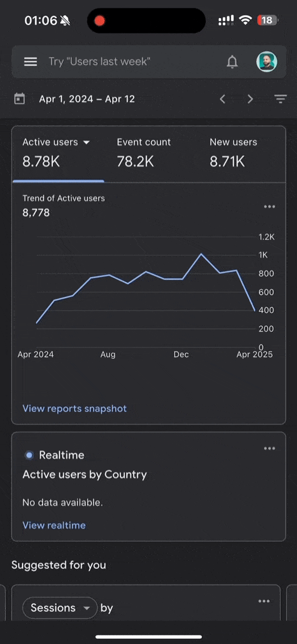
Task: Go to next date range arrow
Action: click(250, 99)
